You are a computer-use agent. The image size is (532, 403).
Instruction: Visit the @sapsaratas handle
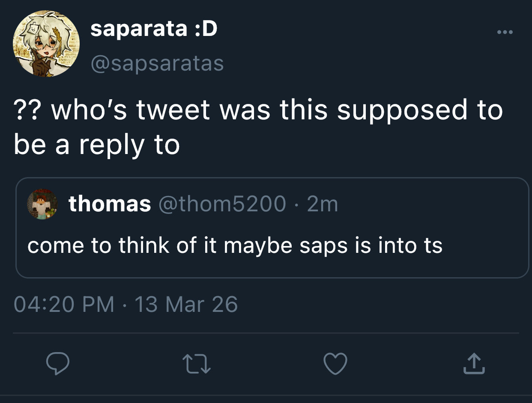click(x=157, y=63)
